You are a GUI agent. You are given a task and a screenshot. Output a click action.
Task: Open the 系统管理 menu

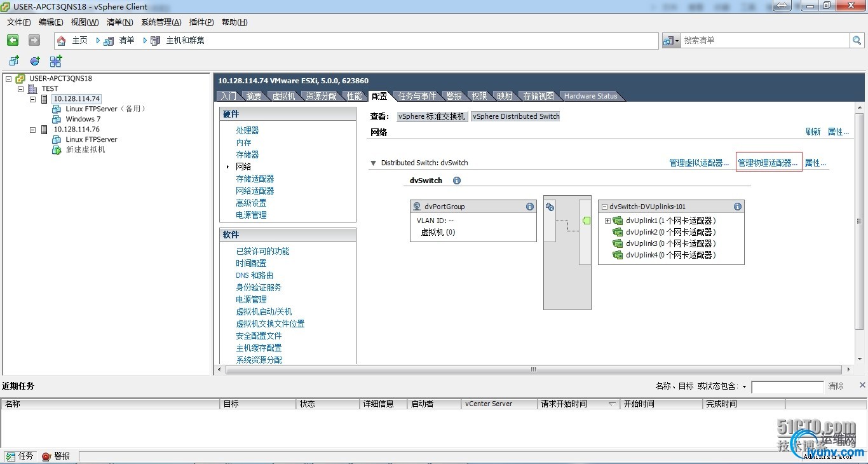click(161, 22)
